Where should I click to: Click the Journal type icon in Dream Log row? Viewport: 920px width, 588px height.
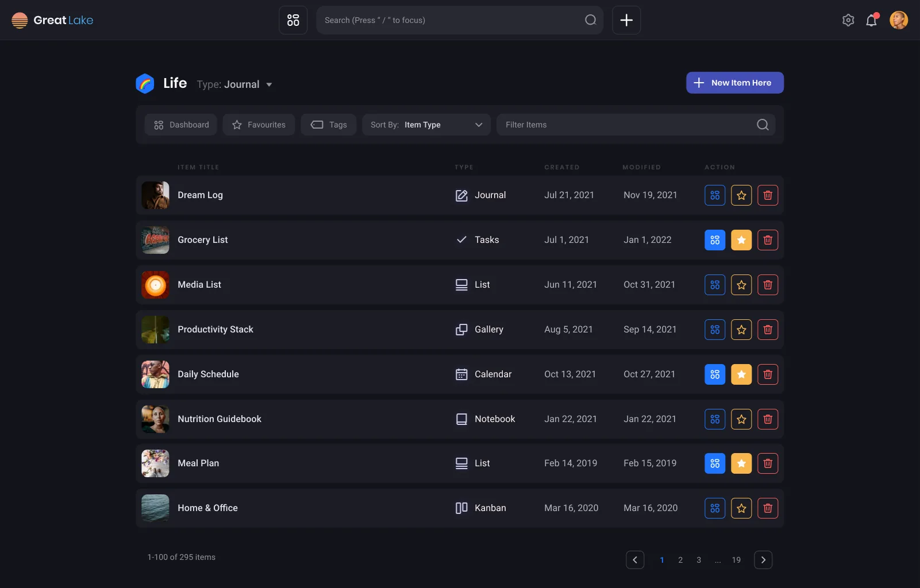click(x=461, y=195)
